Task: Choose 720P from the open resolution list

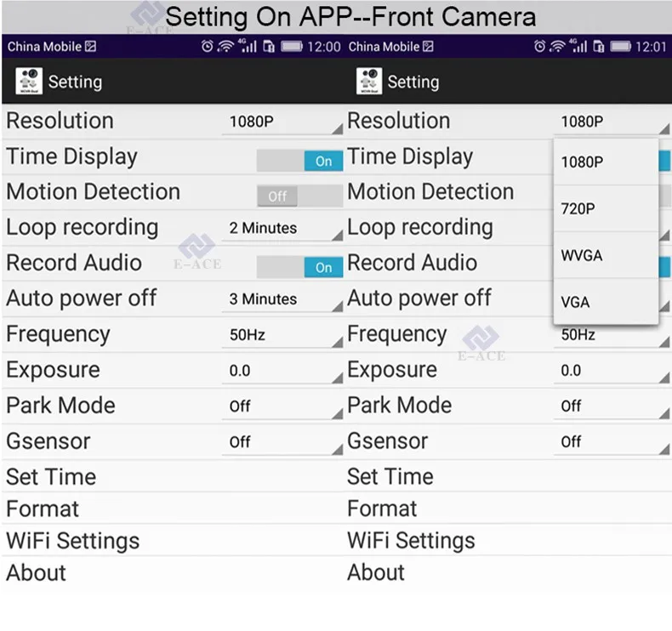Action: pyautogui.click(x=605, y=207)
